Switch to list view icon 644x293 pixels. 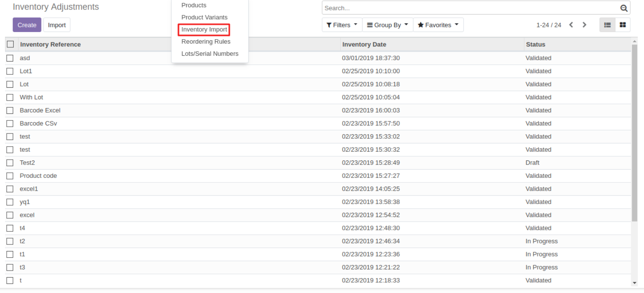click(x=607, y=25)
